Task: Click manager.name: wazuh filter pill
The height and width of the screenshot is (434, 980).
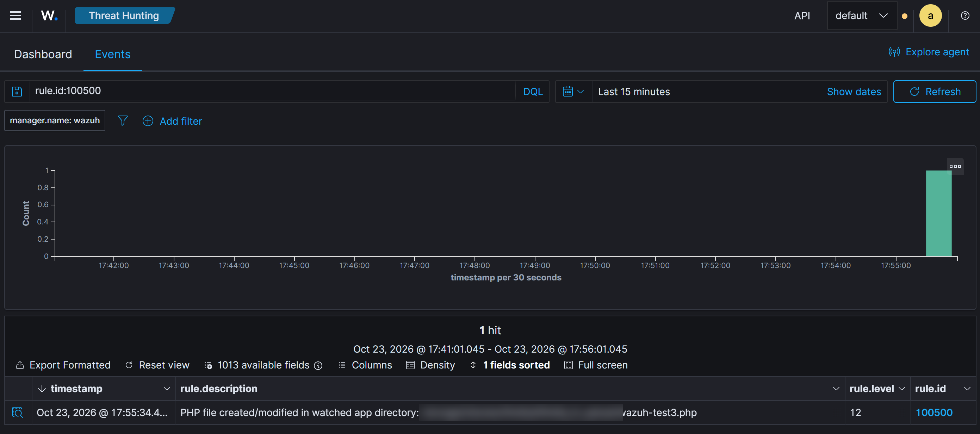Action: coord(55,120)
